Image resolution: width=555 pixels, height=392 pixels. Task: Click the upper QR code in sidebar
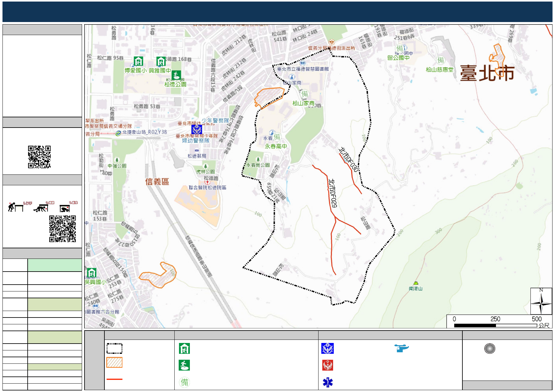(x=39, y=157)
